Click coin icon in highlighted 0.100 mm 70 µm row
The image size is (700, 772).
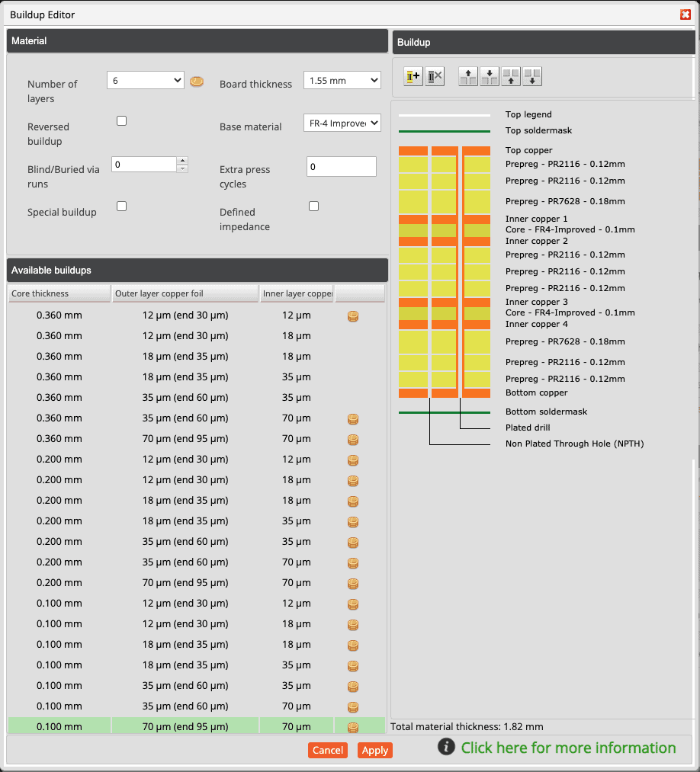353,727
